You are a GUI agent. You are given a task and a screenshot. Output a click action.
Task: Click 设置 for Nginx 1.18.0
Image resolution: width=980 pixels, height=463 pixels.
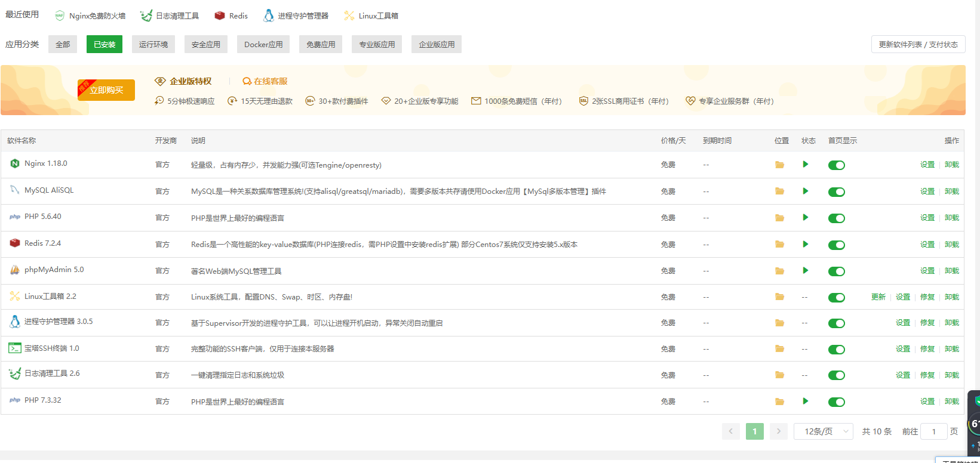coord(927,165)
